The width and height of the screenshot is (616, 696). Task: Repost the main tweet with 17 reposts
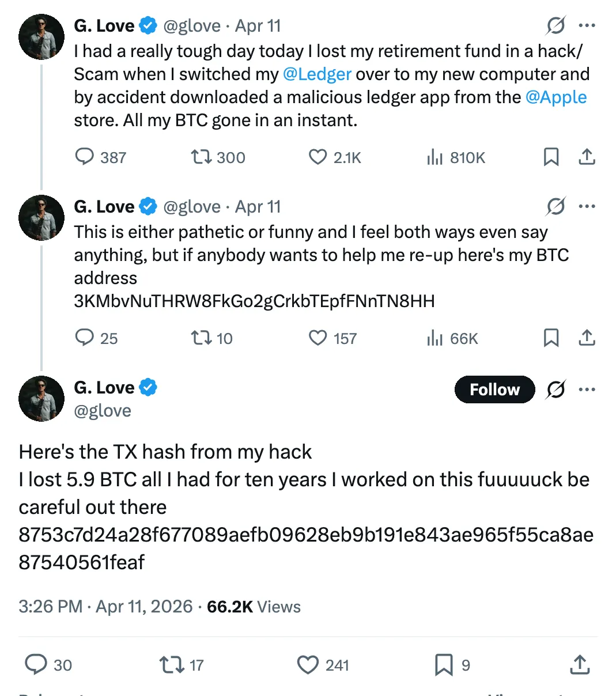click(x=171, y=665)
